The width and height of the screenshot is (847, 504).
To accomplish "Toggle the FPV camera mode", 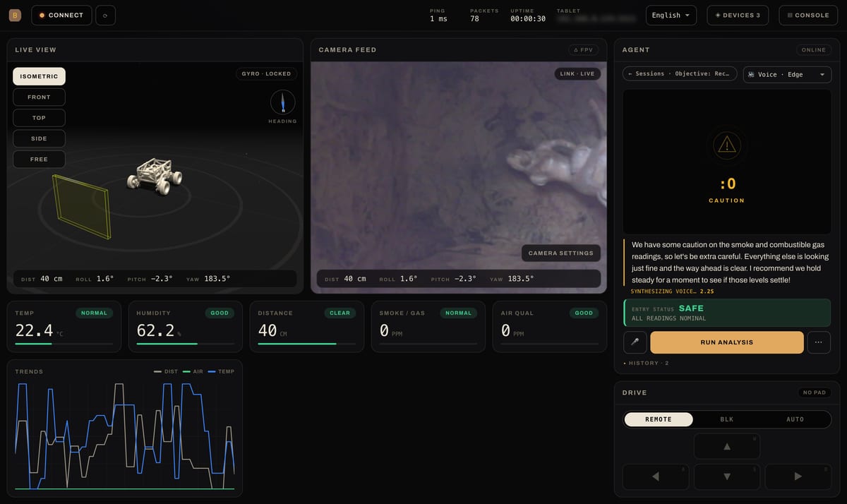I will click(584, 50).
